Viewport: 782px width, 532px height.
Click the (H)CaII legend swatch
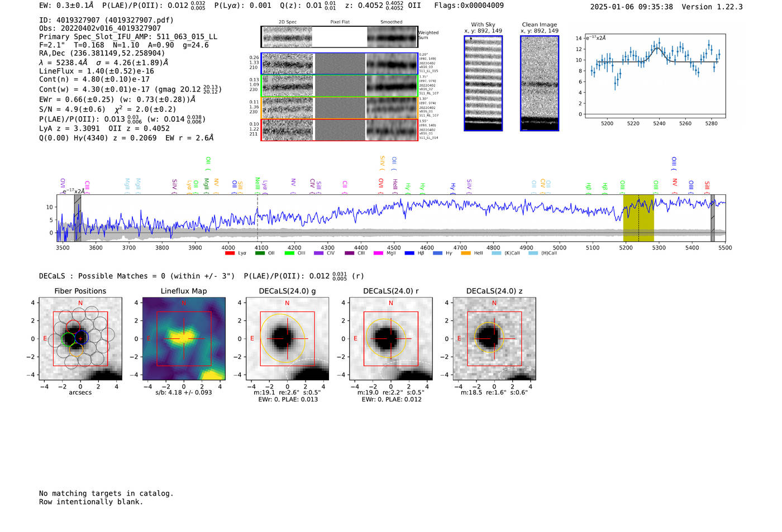point(533,253)
